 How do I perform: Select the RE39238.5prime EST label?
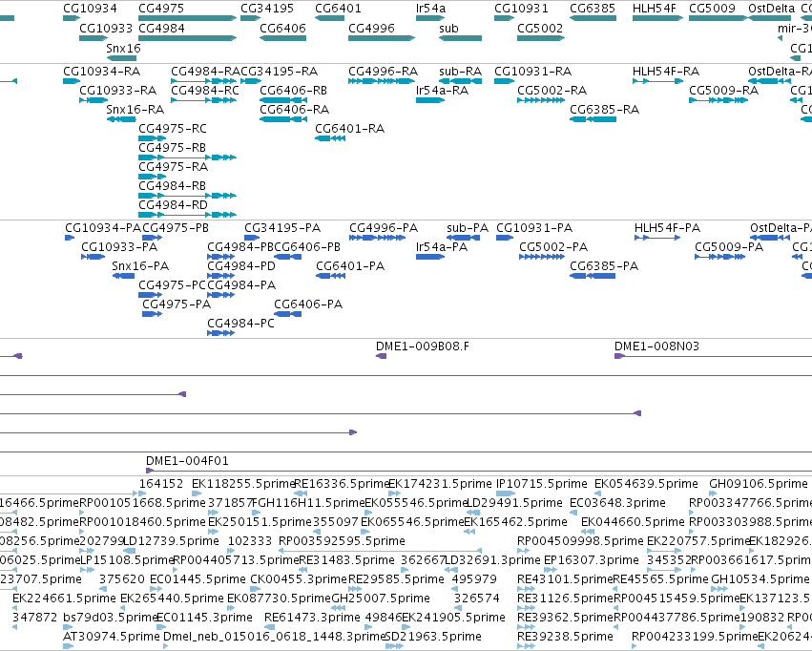coord(565,637)
